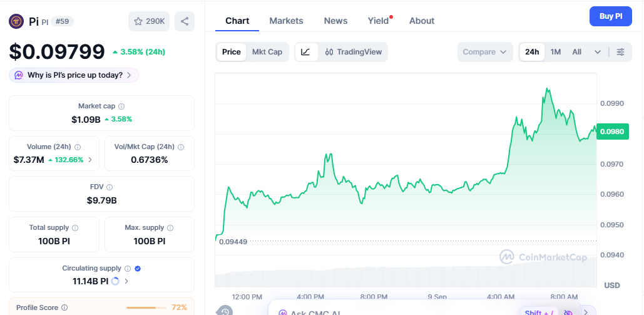Click the Buy PI button
Viewport: 644px width, 315px height.
611,16
